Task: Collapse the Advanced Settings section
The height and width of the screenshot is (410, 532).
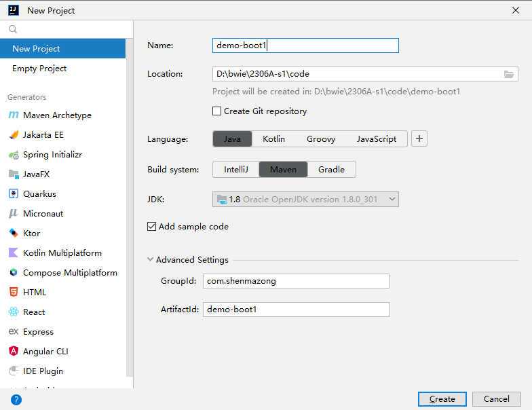Action: [151, 260]
